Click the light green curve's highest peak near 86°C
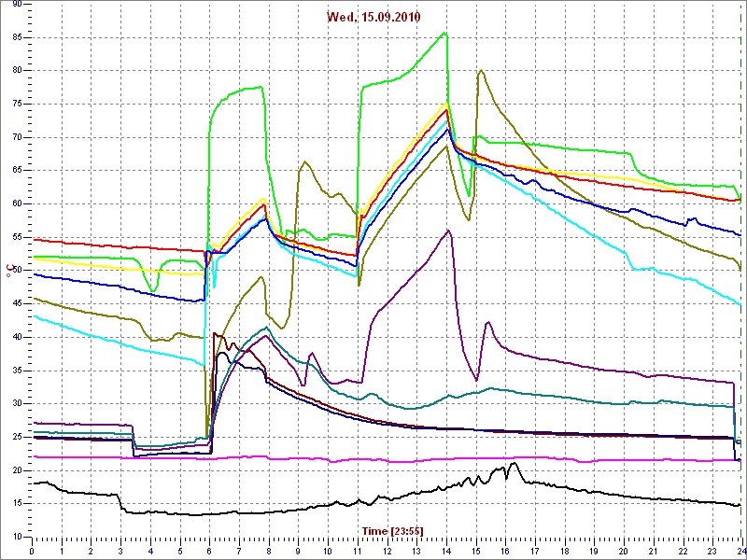This screenshot has width=747, height=560. [445, 33]
